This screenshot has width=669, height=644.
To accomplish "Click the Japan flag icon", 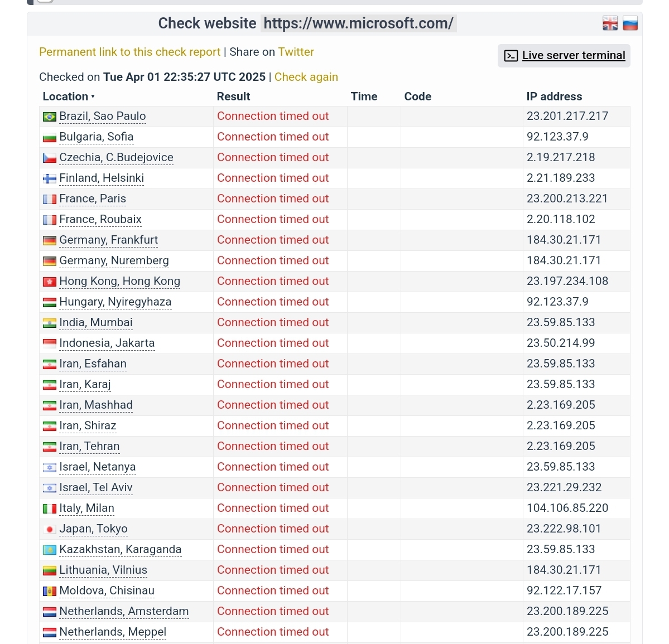I will pos(50,529).
